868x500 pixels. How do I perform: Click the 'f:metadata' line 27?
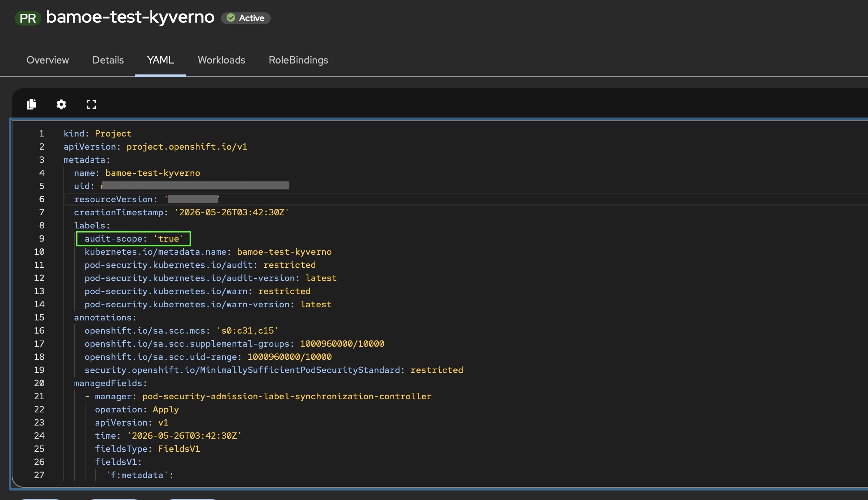pos(140,475)
